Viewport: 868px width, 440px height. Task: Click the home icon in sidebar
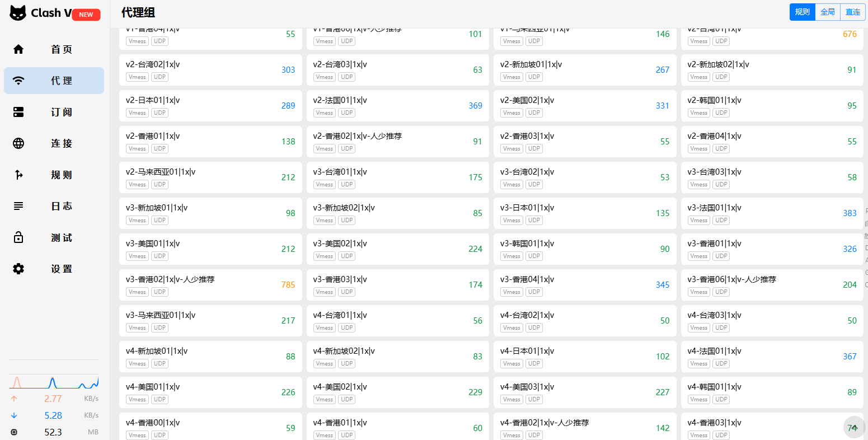click(x=18, y=49)
